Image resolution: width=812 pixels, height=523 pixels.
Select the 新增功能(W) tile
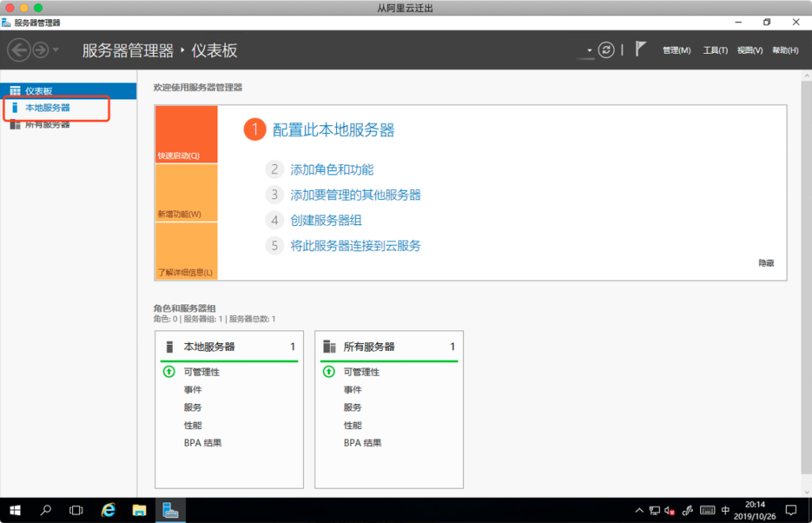click(x=186, y=193)
